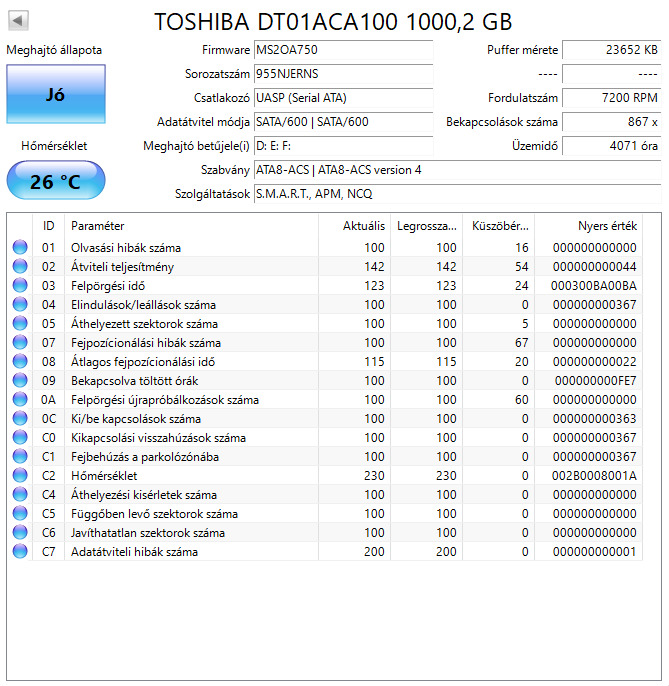Select Elindulások/leállások száma row text
669x686 pixels.
point(144,304)
